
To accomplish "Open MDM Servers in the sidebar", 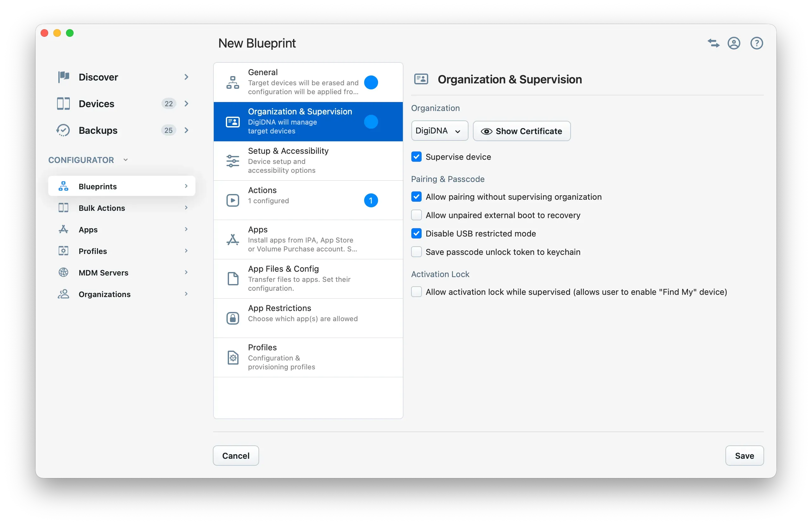I will pyautogui.click(x=121, y=272).
